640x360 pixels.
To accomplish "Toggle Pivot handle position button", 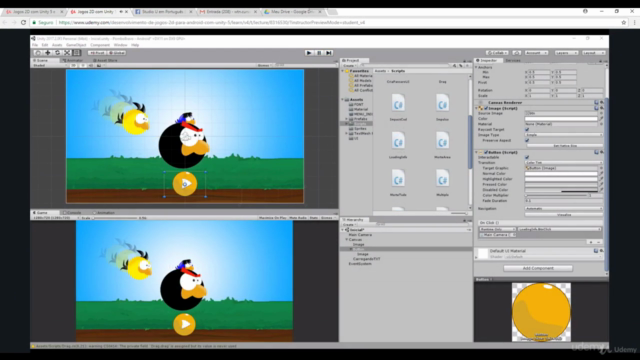I will click(97, 53).
